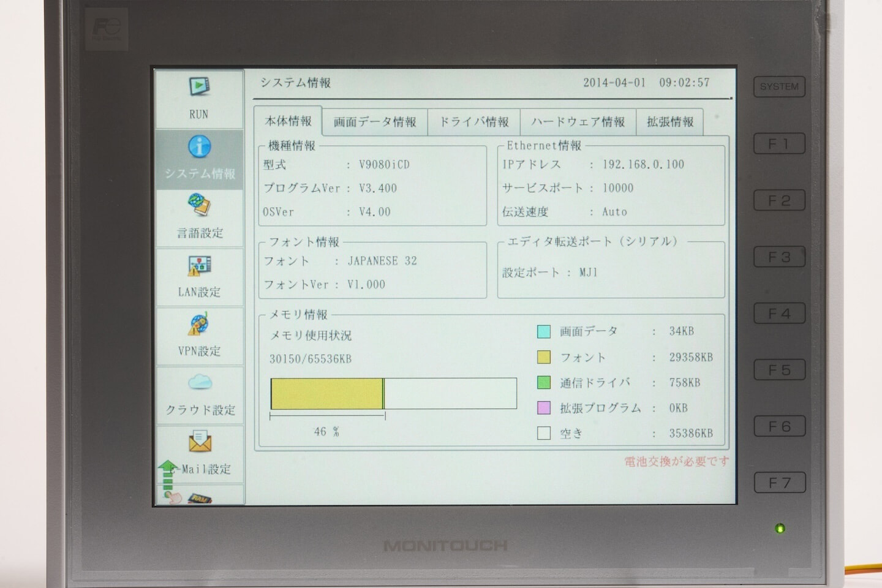Open 言語設定 language settings icon
882x588 pixels.
click(200, 205)
